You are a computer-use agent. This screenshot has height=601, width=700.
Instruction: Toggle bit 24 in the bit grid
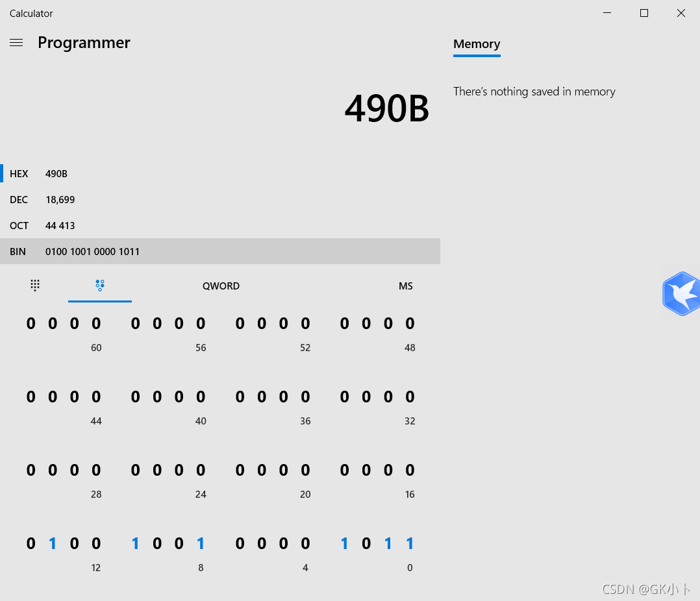click(x=201, y=471)
